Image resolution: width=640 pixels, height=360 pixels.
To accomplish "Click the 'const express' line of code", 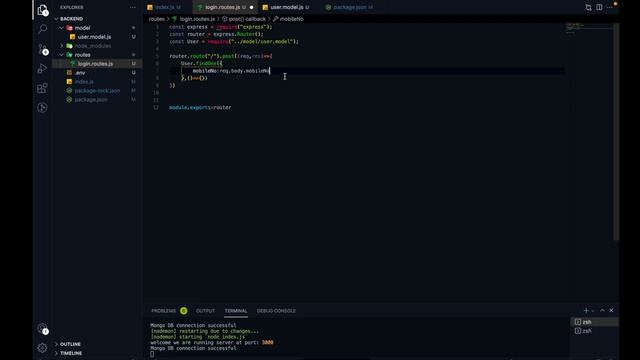I will click(221, 27).
